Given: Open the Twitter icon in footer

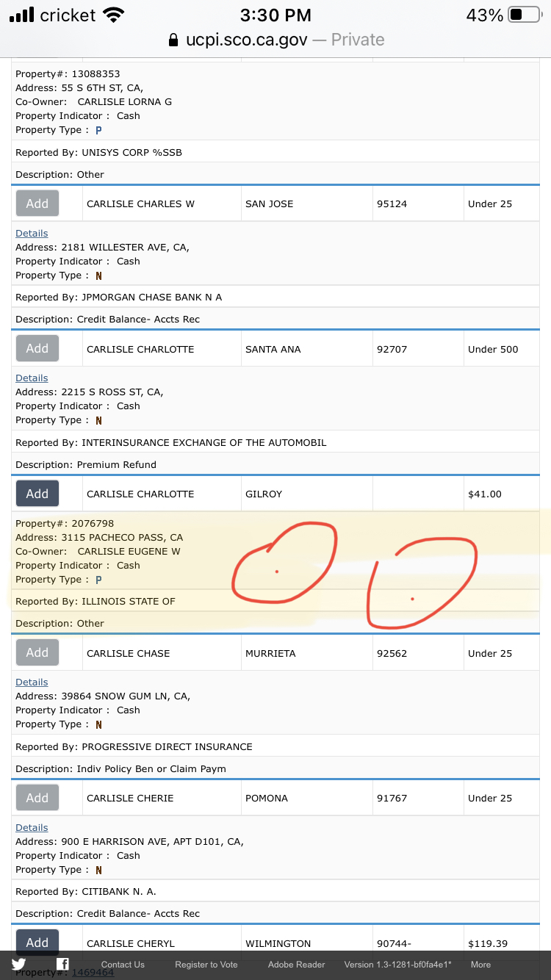Looking at the screenshot, I should (18, 965).
